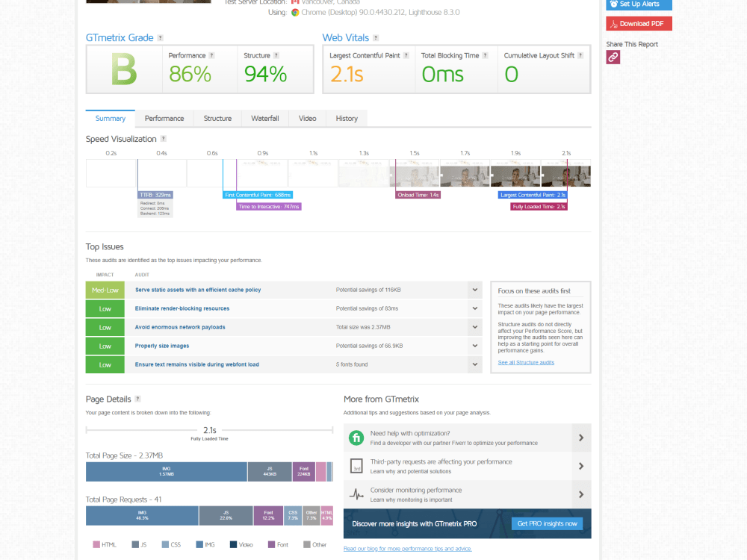Open Web Vitals help question mark
The height and width of the screenshot is (560, 747).
point(376,38)
